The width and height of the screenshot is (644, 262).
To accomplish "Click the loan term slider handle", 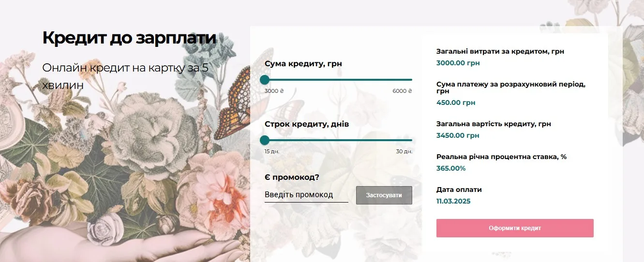I will click(265, 140).
